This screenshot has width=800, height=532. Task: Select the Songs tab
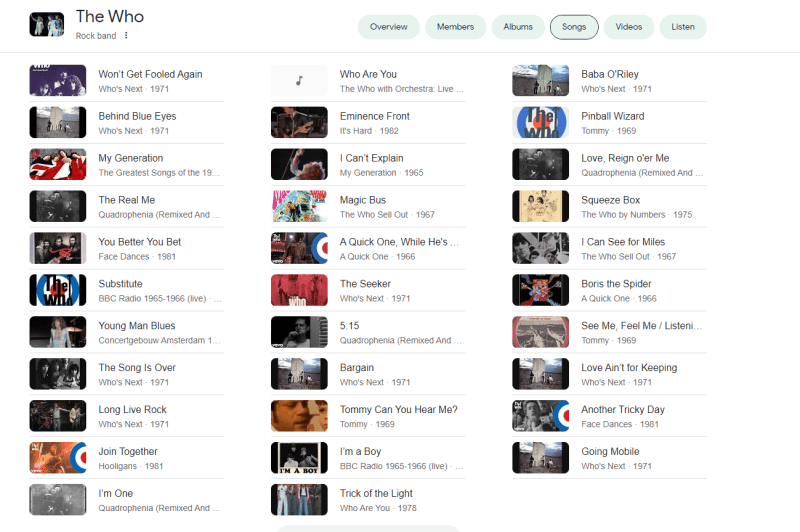pos(574,27)
